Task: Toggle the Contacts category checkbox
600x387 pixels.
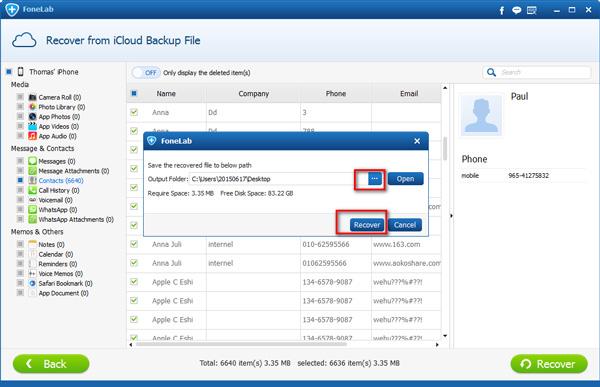Action: click(x=20, y=180)
